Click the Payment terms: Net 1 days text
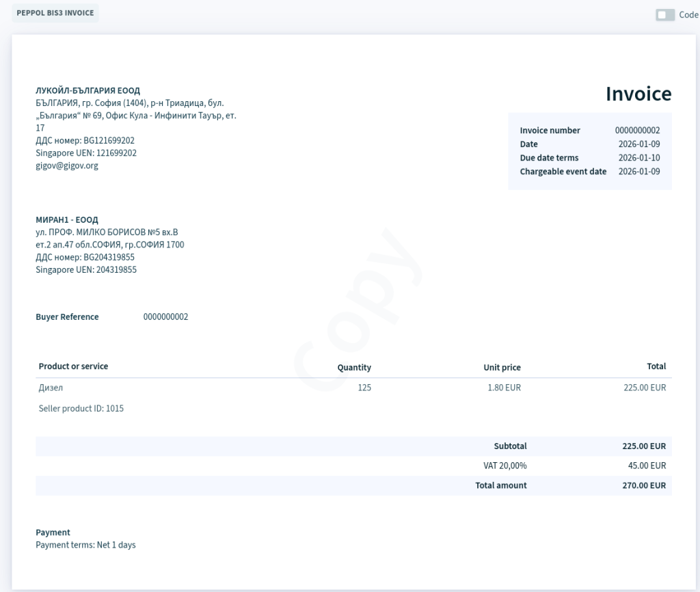This screenshot has width=700, height=592. [85, 545]
